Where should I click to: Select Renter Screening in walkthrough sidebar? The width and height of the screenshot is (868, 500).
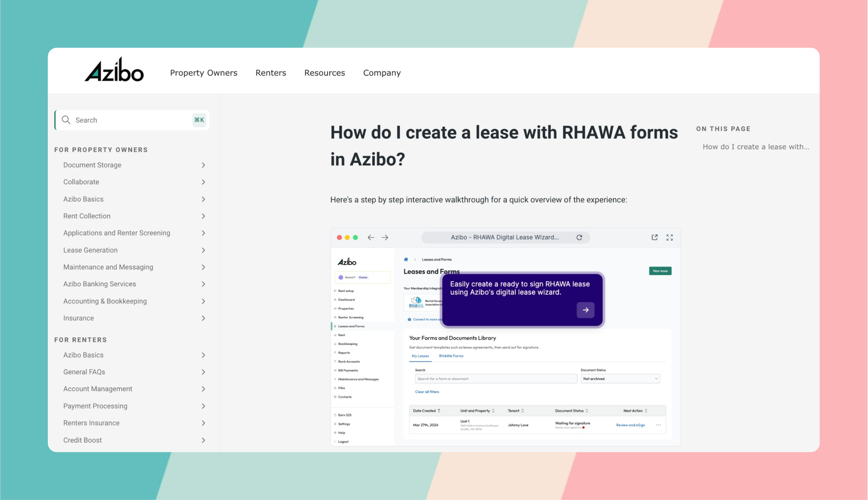[351, 317]
